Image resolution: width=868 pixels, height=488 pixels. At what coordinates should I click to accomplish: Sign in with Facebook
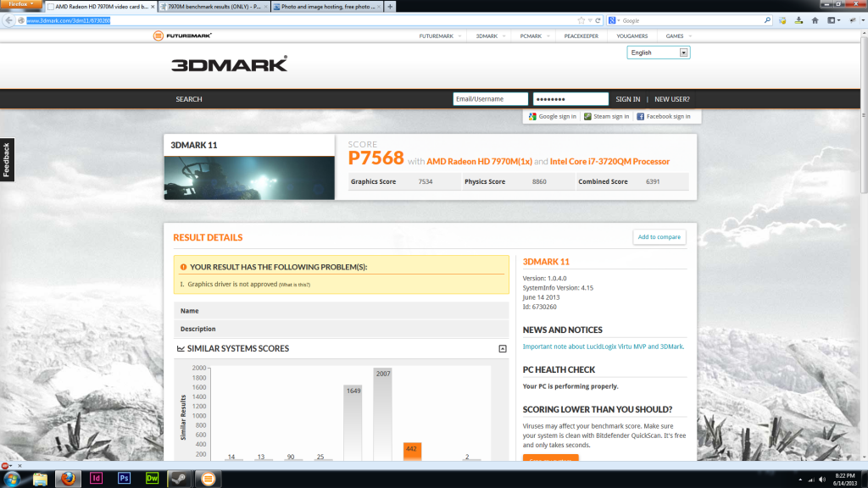663,117
